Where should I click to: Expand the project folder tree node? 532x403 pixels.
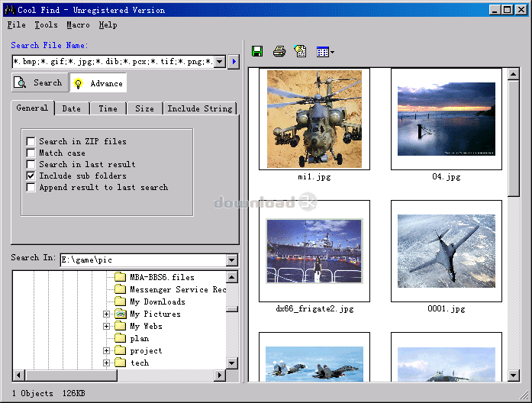[x=106, y=350]
